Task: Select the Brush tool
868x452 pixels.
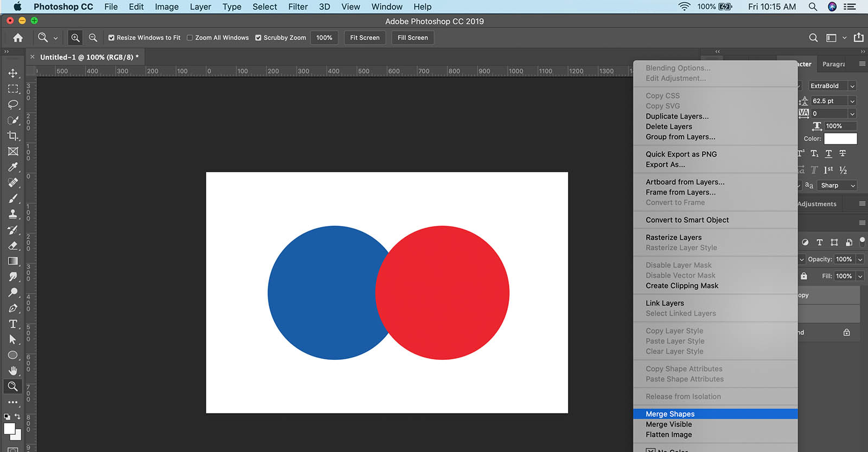Action: coord(13,198)
